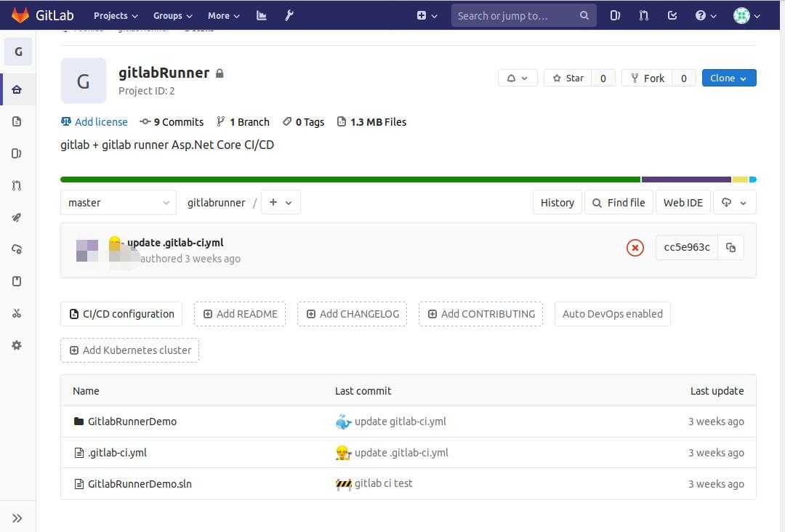The width and height of the screenshot is (785, 532).
Task: Open the 1 Branch link
Action: click(x=243, y=122)
